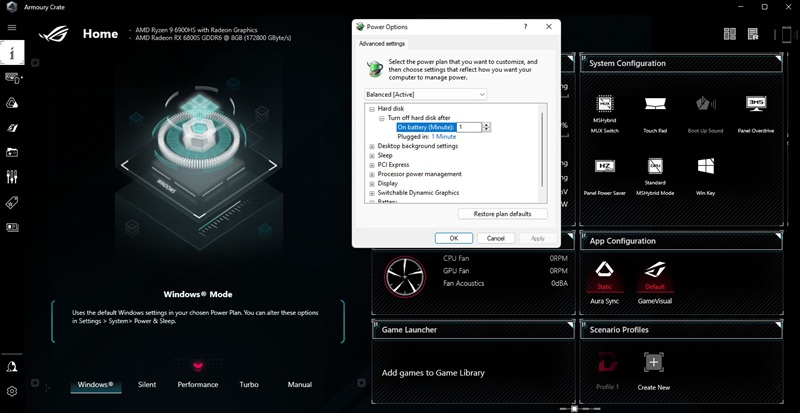Open the Featured deals tag sidebar icon
The height and width of the screenshot is (413, 800).
(x=12, y=203)
